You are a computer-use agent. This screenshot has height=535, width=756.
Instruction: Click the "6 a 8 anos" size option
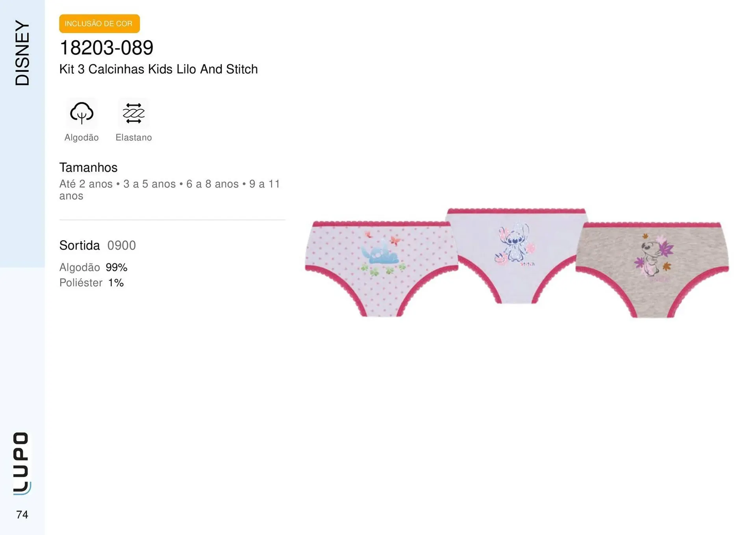pos(212,184)
